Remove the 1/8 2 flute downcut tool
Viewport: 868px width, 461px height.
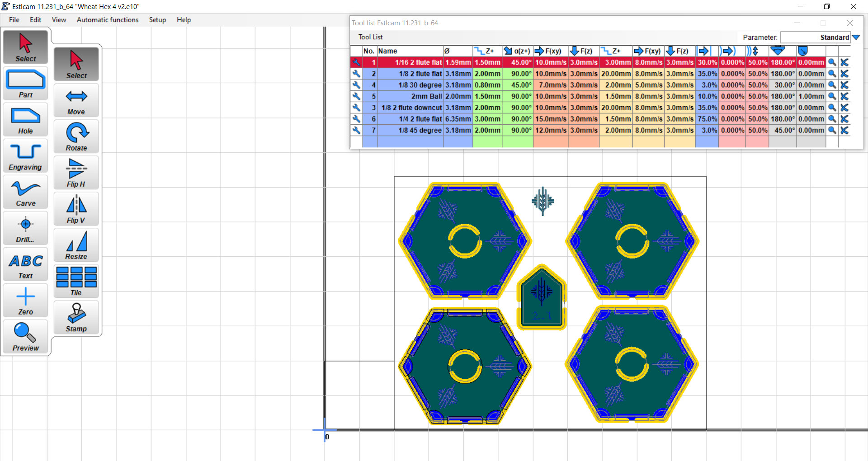tap(844, 108)
